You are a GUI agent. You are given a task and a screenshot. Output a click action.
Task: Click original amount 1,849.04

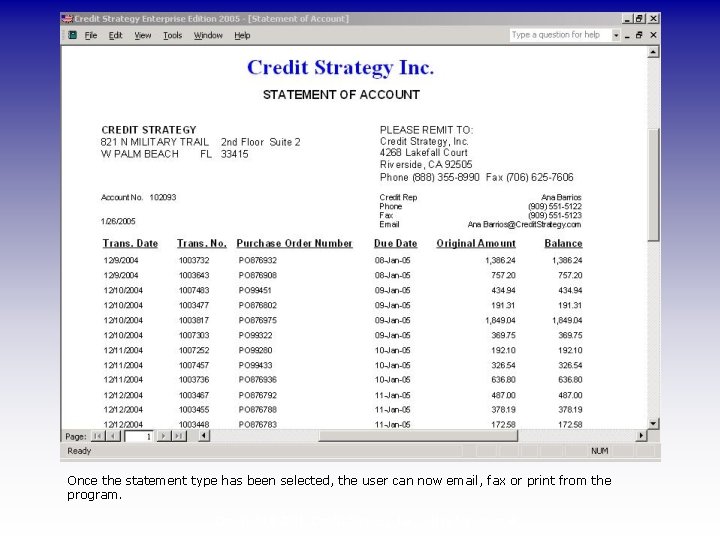click(500, 321)
